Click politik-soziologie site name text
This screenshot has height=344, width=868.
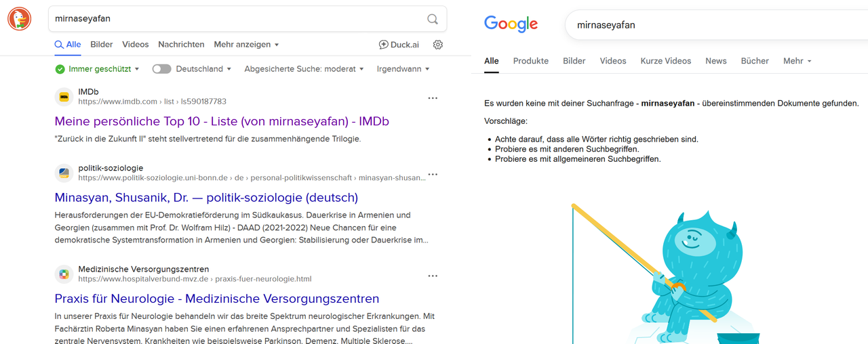111,168
